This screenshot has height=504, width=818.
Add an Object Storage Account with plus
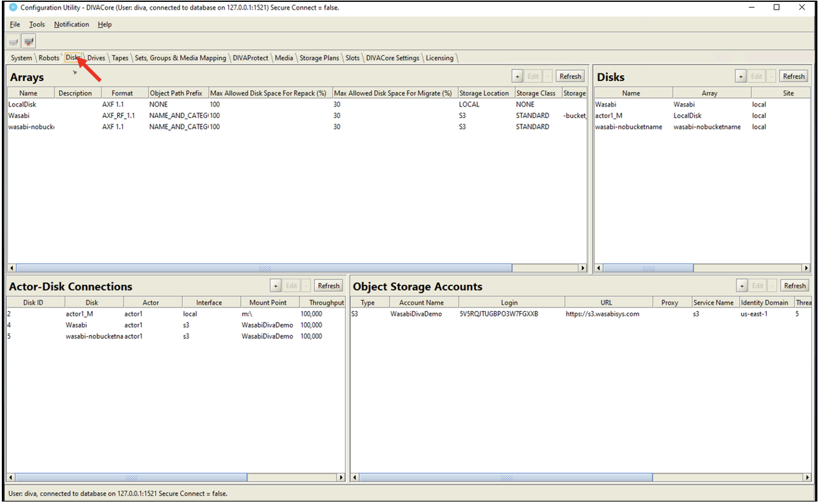tap(742, 285)
